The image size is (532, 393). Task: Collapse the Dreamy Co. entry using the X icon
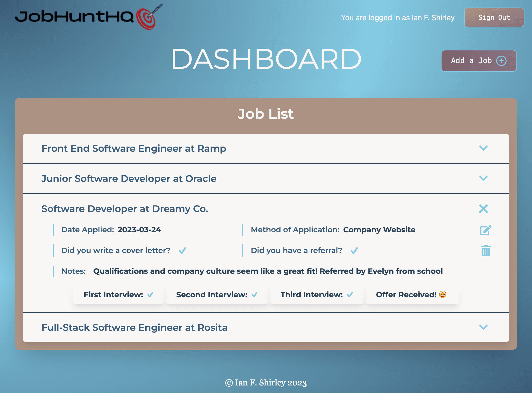[484, 209]
